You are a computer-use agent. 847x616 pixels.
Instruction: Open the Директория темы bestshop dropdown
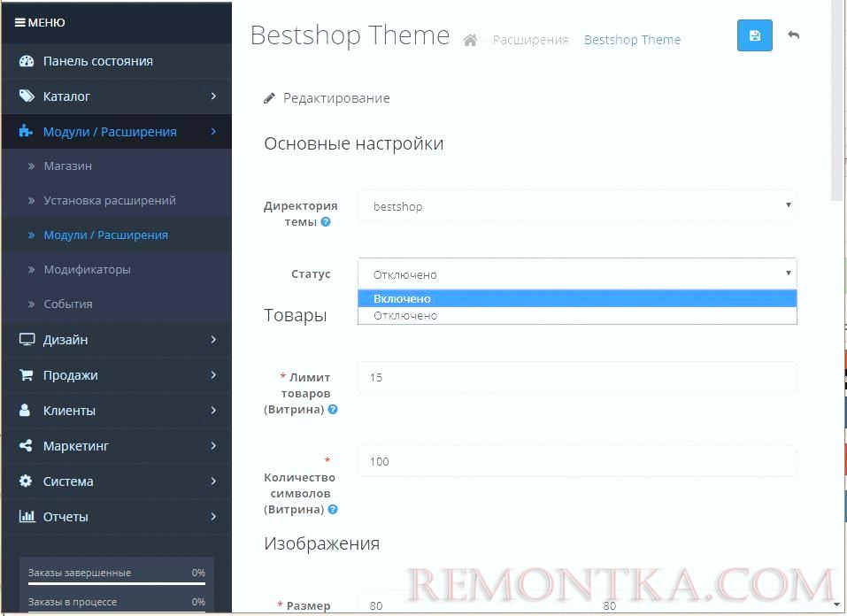(577, 206)
